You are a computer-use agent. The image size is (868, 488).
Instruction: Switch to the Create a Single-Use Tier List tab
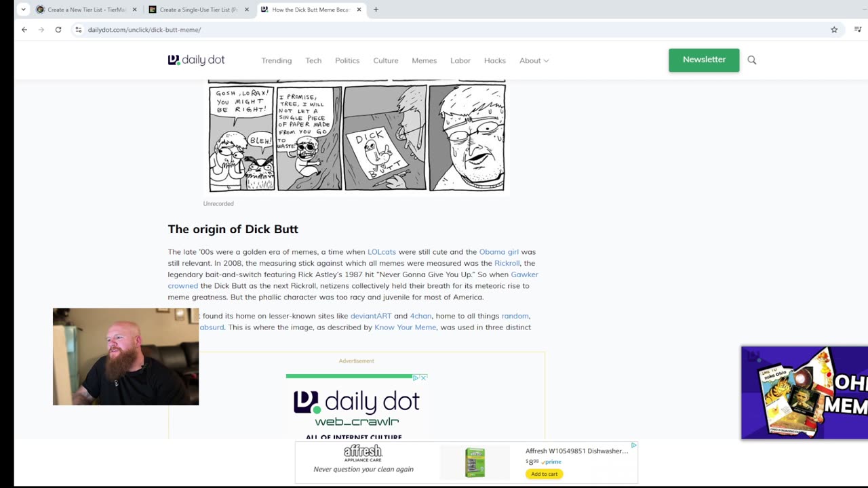pos(199,9)
